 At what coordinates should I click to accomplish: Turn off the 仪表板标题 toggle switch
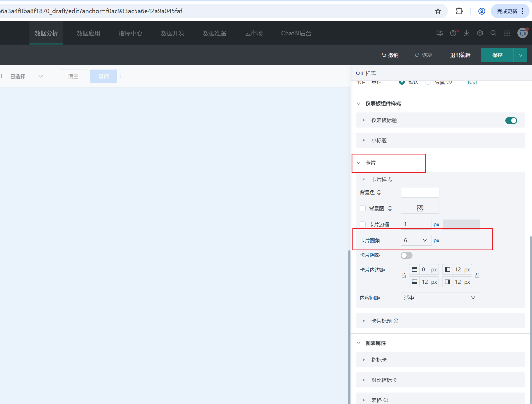click(x=511, y=121)
